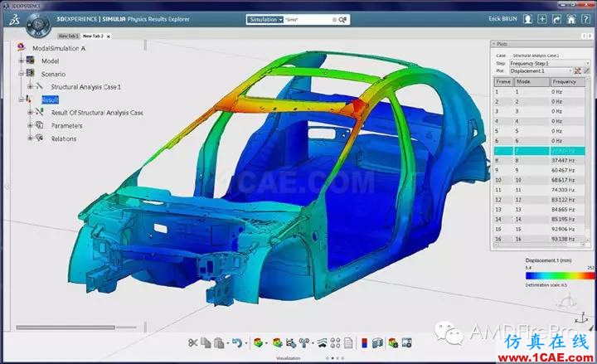
Task: Click the Undo arrow icon
Action: [237, 343]
